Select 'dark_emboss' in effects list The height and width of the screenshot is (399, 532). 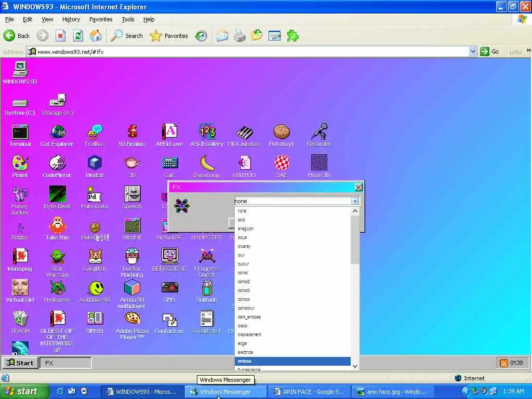pos(292,317)
